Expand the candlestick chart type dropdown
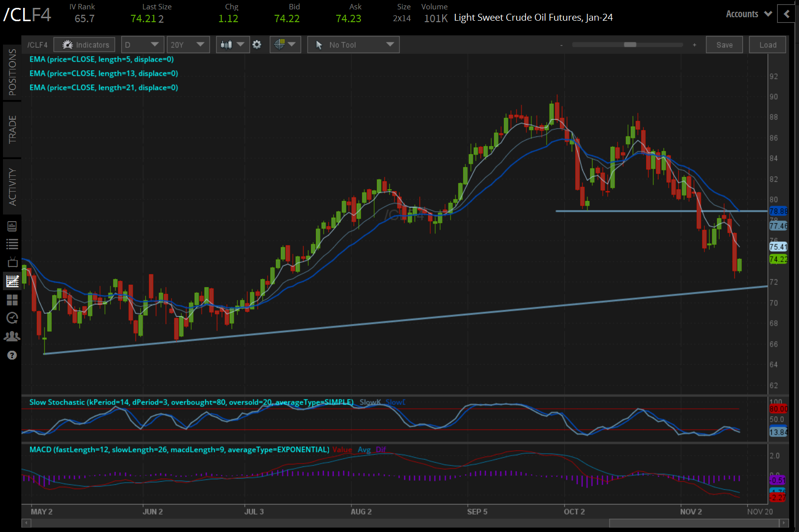This screenshot has width=799, height=532. (x=232, y=45)
